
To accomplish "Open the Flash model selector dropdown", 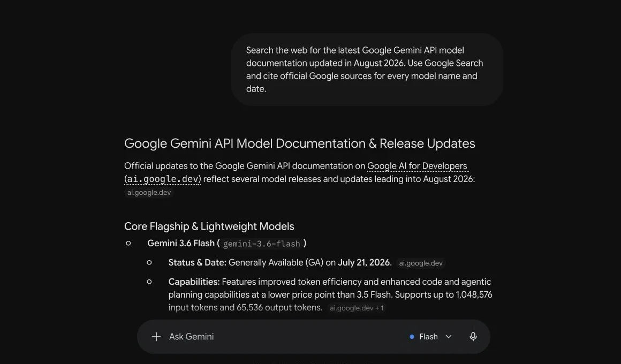I will pos(430,337).
